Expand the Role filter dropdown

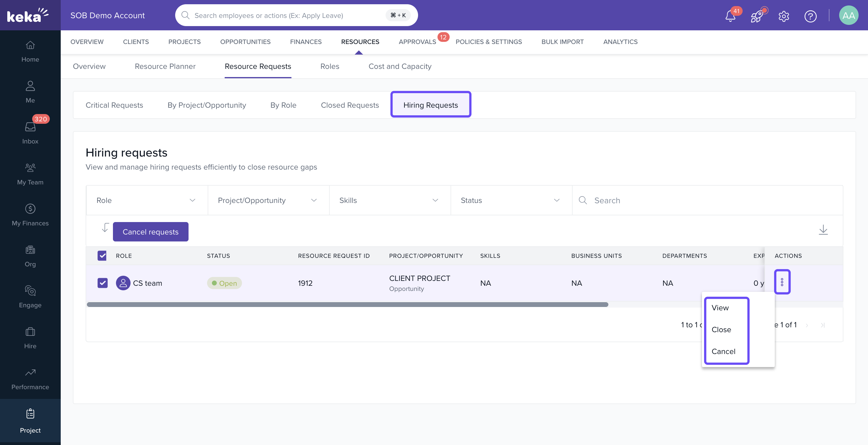click(x=146, y=200)
